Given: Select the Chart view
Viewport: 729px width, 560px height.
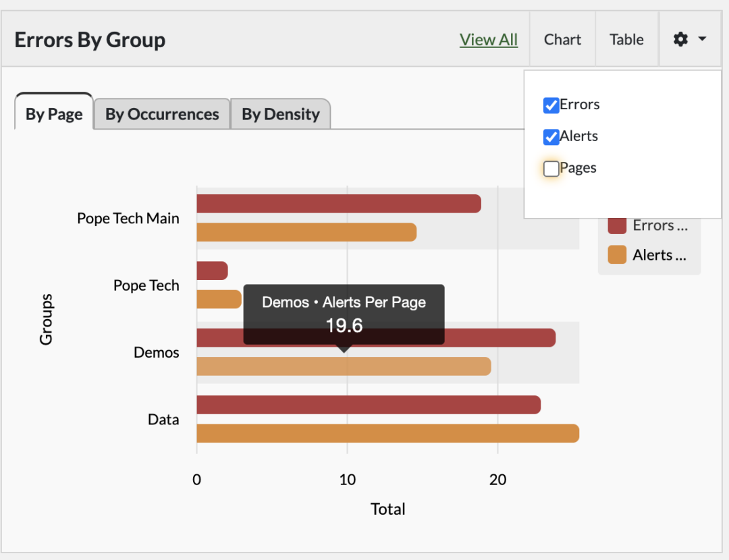Looking at the screenshot, I should (562, 39).
